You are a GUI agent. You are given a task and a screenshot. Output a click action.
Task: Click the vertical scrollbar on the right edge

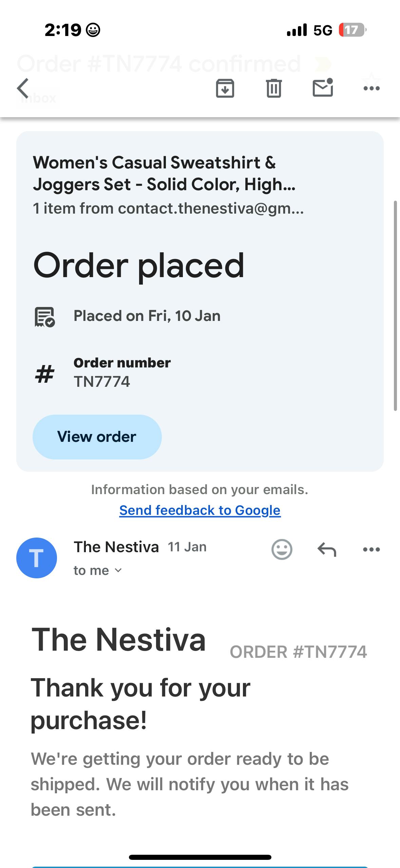(395, 306)
